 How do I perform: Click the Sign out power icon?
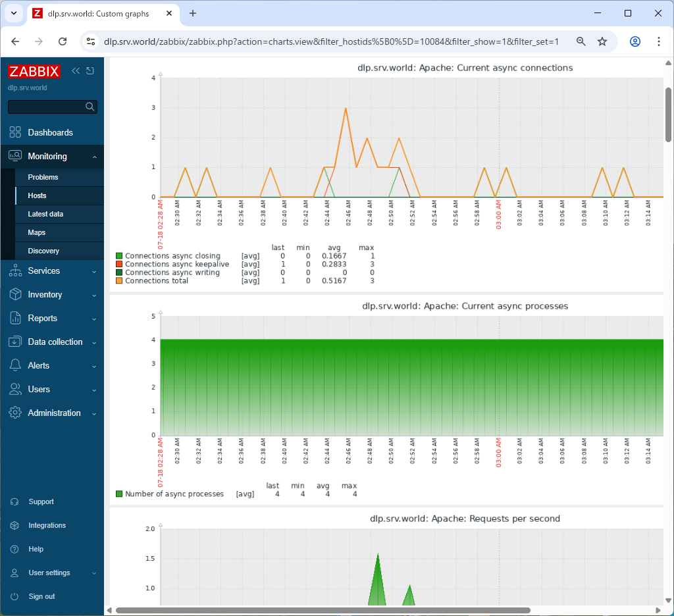14,596
